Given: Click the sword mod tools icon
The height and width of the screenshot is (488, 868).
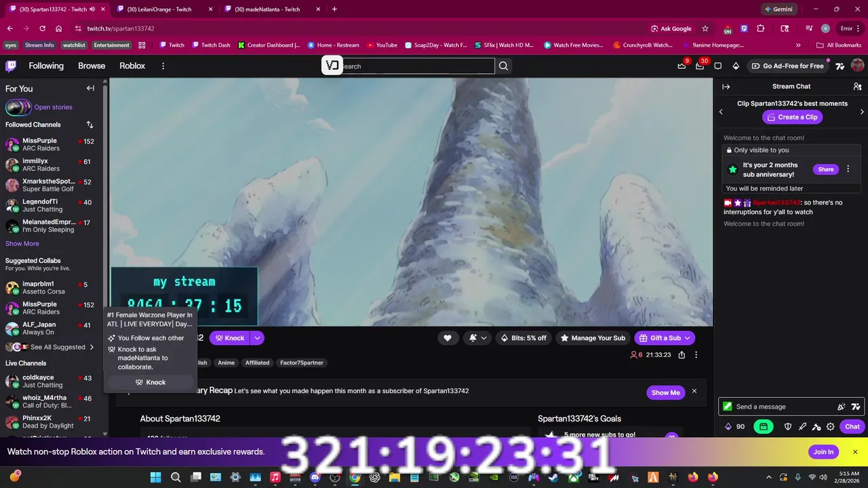Looking at the screenshot, I should pyautogui.click(x=802, y=426).
